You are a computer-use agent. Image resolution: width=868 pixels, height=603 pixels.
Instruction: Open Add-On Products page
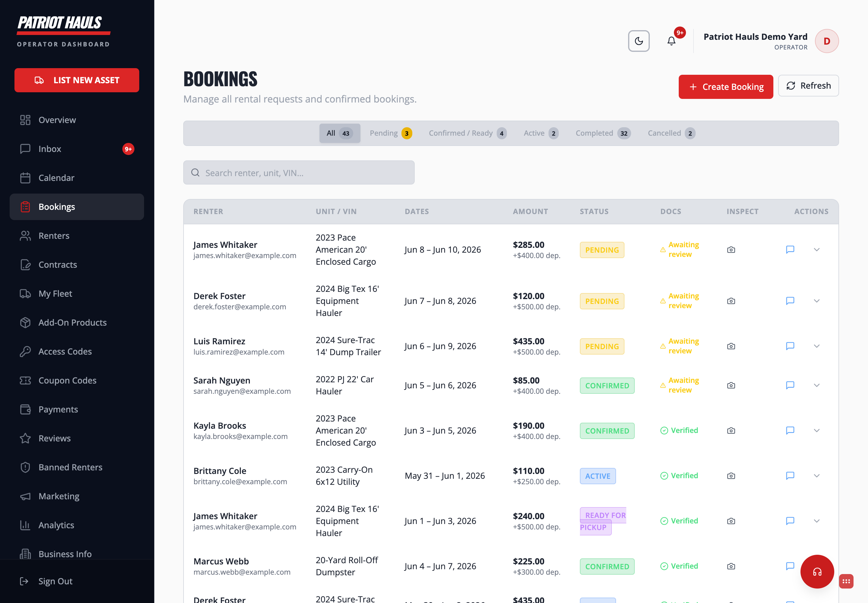tap(77, 323)
